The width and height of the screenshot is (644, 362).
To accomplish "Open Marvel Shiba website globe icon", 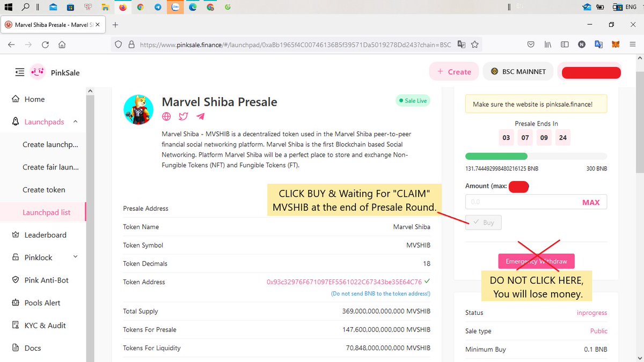I will point(167,116).
